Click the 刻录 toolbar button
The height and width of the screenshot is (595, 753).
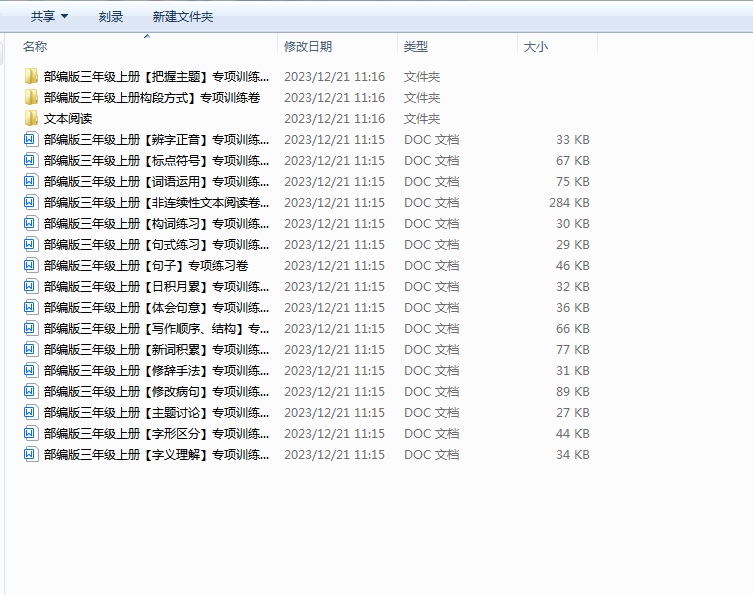tap(111, 17)
